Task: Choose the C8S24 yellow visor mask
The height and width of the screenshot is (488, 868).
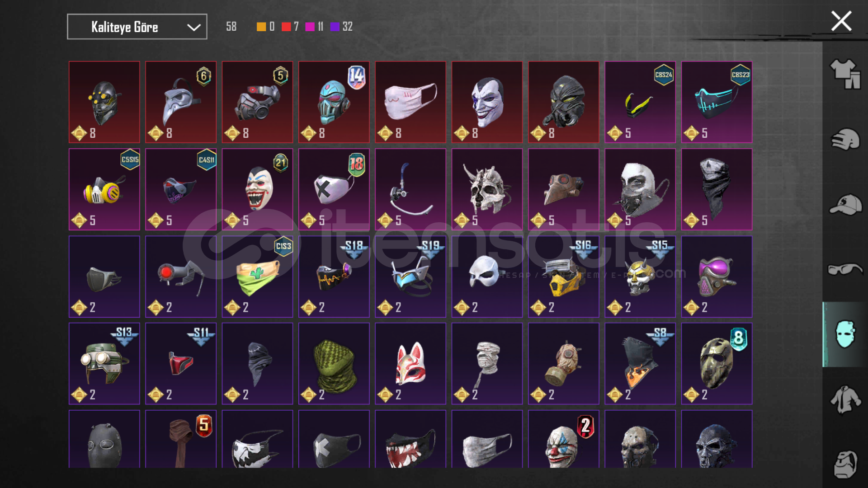Action: [640, 102]
